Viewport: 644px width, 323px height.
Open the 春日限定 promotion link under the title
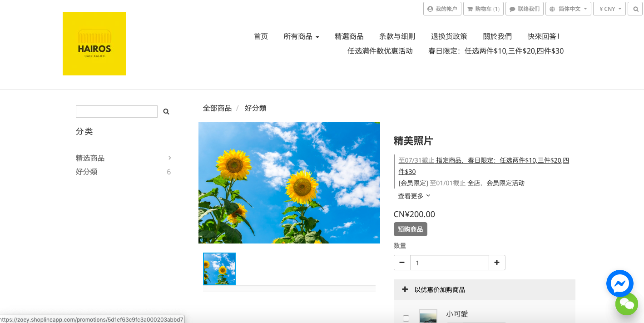pyautogui.click(x=484, y=166)
